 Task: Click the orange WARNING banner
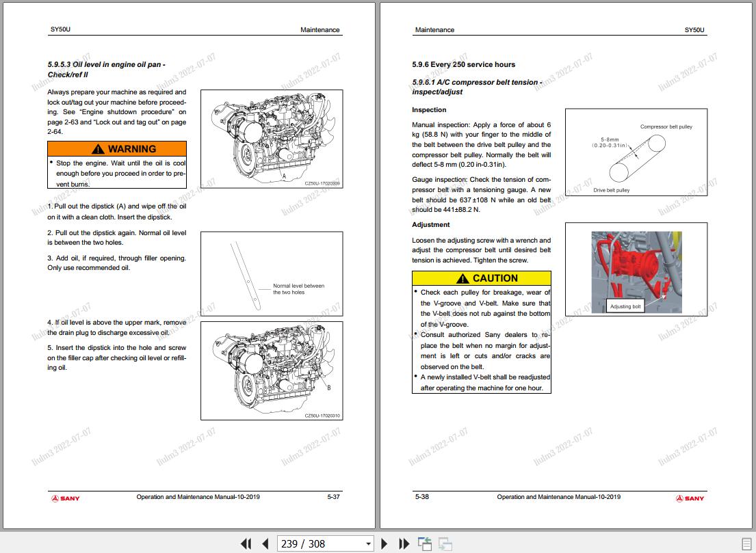click(117, 149)
